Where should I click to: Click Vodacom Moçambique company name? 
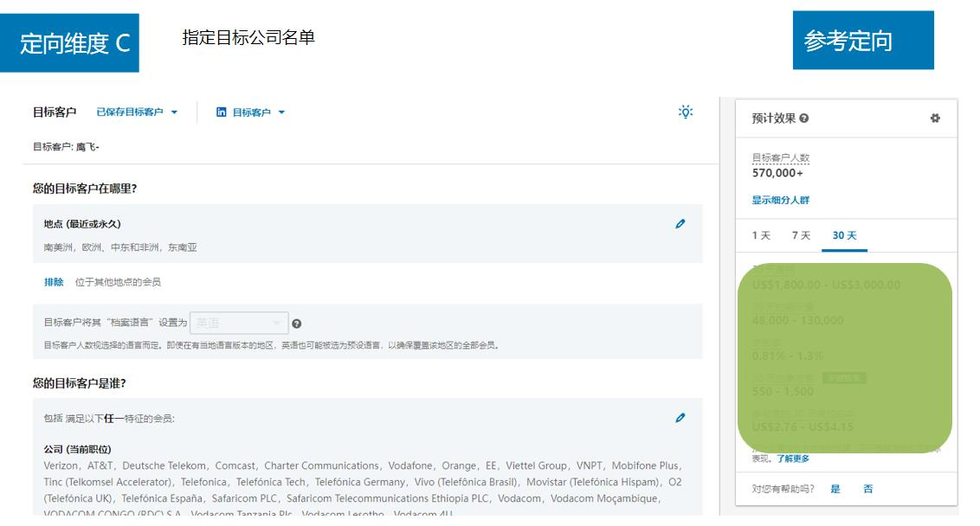[604, 498]
